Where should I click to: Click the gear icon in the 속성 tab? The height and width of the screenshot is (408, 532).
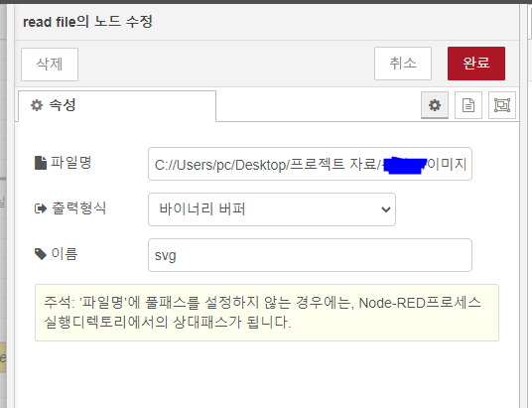tap(37, 105)
